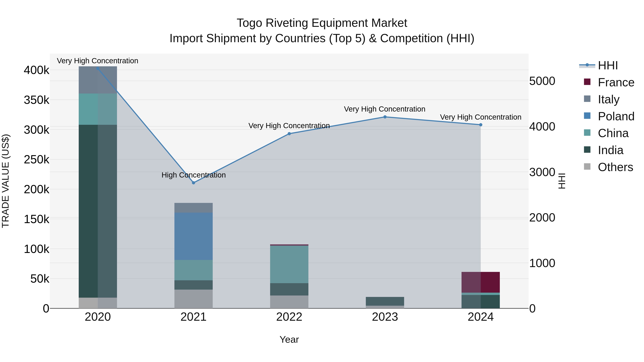644x362 pixels.
Task: Click the China teal legend swatch
Action: pyautogui.click(x=587, y=133)
